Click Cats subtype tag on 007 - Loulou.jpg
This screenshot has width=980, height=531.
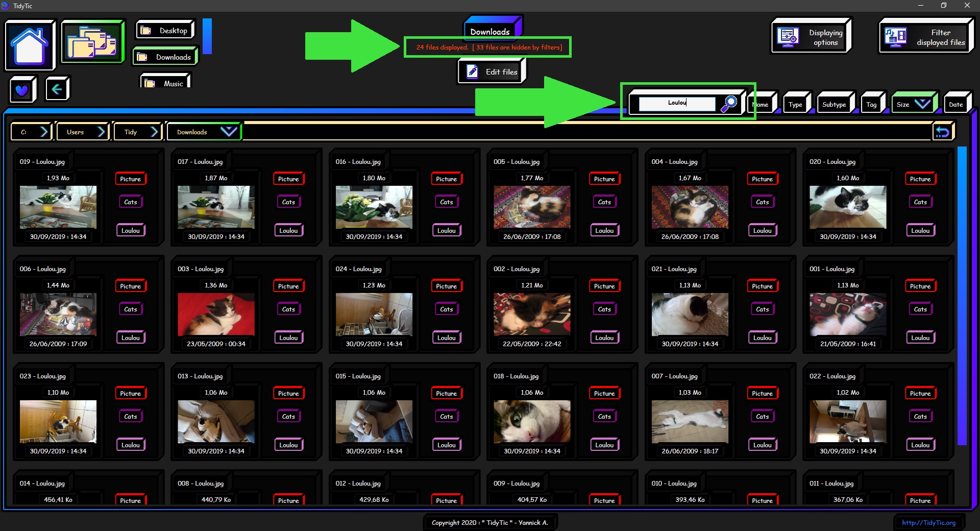pyautogui.click(x=763, y=417)
